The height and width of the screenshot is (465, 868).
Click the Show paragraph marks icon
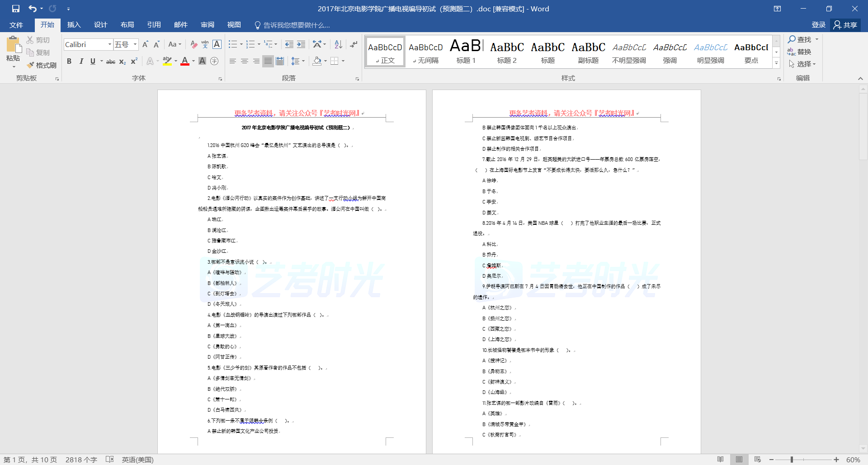pos(354,44)
